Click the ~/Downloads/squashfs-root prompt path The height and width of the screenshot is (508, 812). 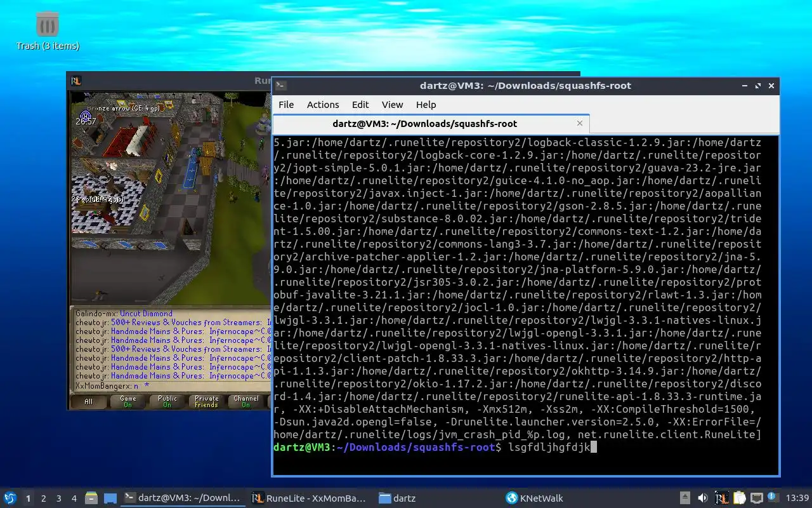tap(416, 448)
